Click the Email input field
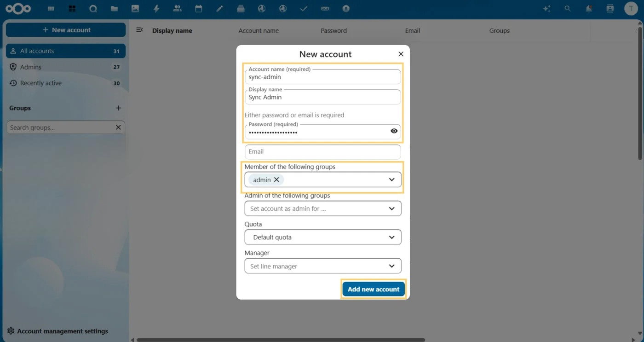The width and height of the screenshot is (644, 342). coord(323,152)
